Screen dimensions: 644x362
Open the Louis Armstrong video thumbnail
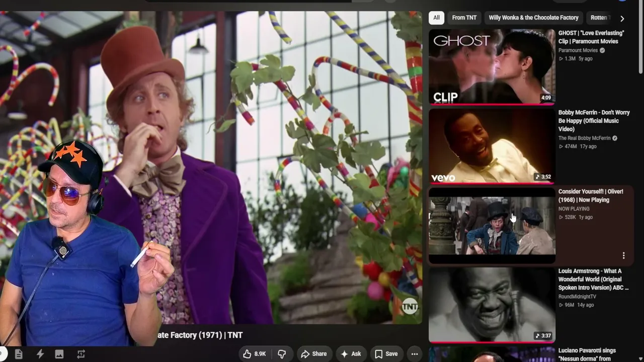[492, 305]
